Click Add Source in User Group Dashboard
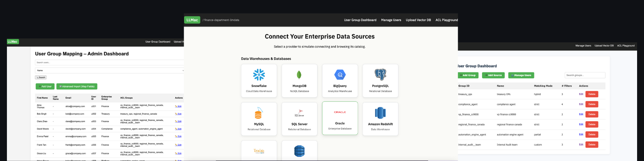644x161 pixels. 494,75
